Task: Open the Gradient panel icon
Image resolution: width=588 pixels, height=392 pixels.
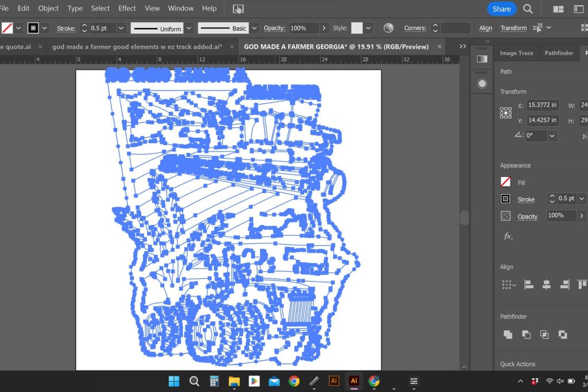Action: pos(482,59)
